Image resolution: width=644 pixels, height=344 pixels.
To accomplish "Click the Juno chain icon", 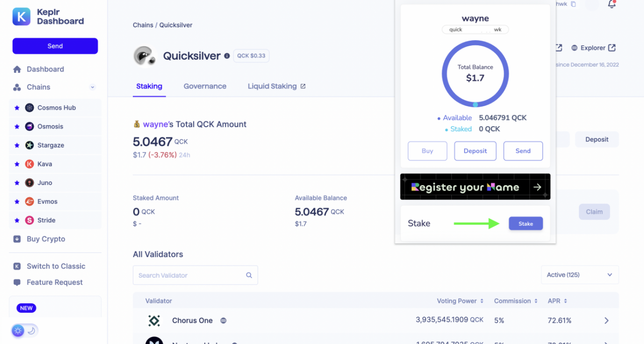I will tap(30, 183).
